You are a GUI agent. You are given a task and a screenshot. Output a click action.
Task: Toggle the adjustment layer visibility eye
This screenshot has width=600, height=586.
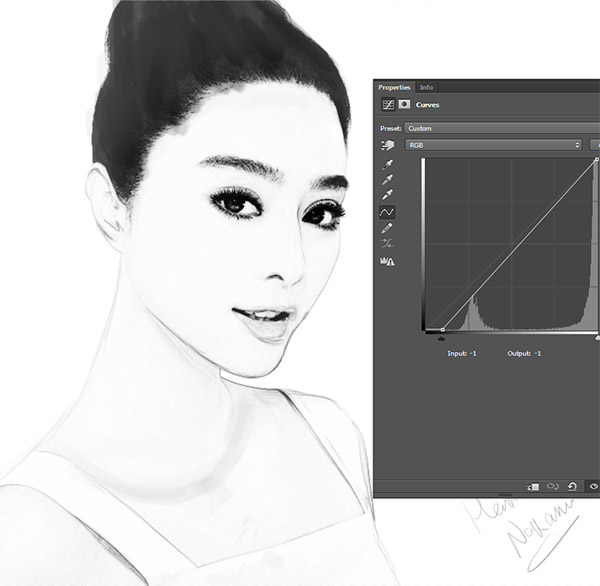[593, 486]
